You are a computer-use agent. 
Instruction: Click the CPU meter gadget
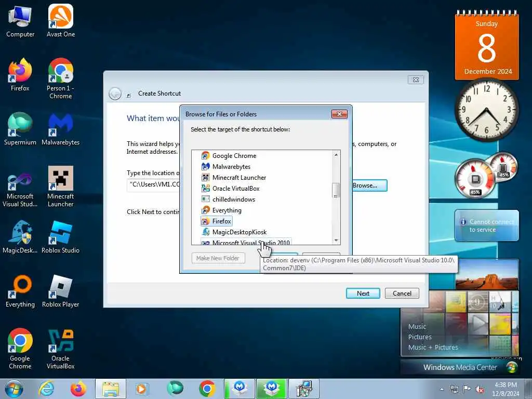click(x=475, y=179)
